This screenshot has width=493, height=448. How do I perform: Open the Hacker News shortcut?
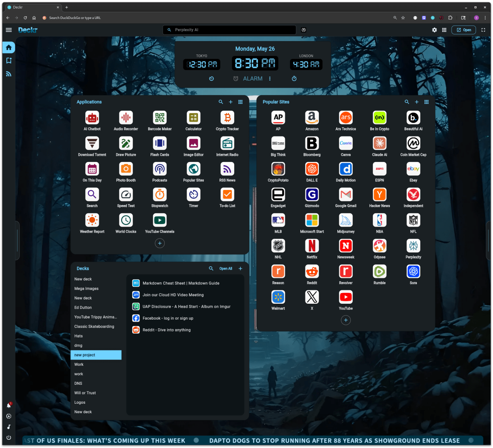(379, 195)
